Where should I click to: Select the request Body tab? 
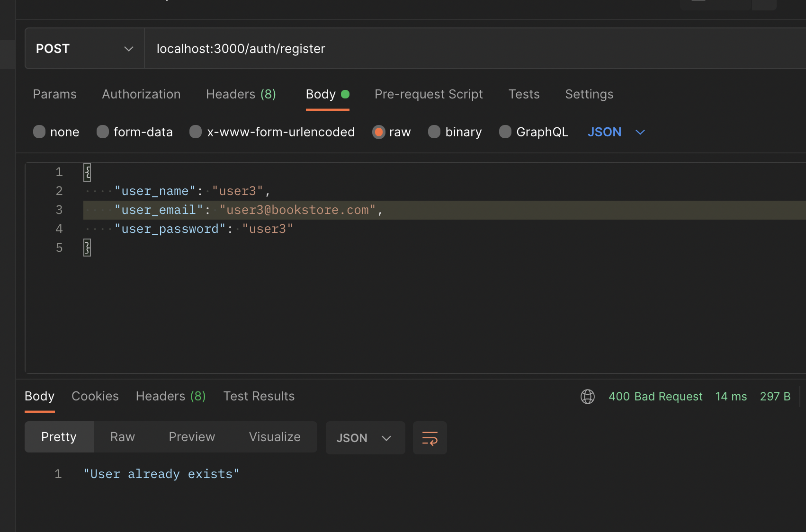click(x=328, y=94)
